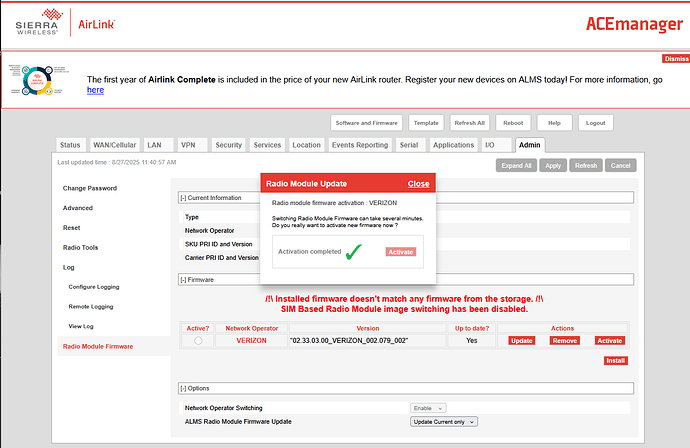Click the 'Version' column header

[367, 328]
